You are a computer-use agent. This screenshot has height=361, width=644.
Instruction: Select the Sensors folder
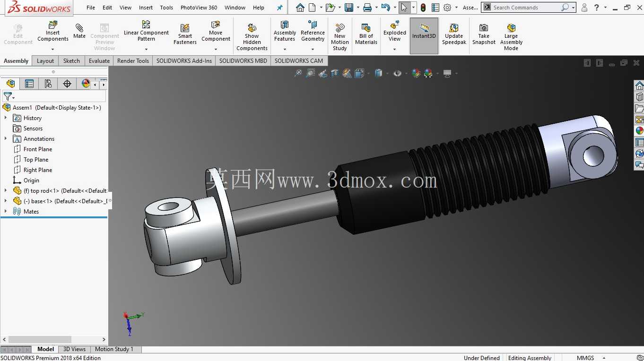coord(33,129)
